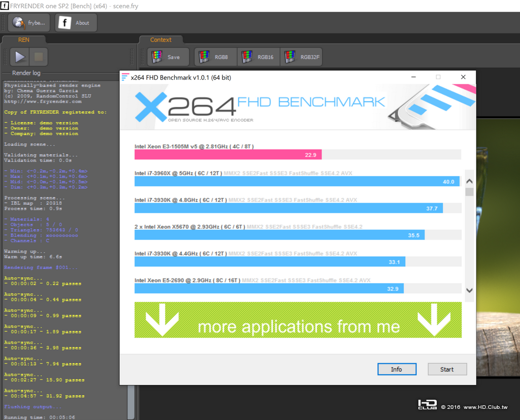The height and width of the screenshot is (420, 520).
Task: Select the RGB8 output format
Action: [215, 57]
